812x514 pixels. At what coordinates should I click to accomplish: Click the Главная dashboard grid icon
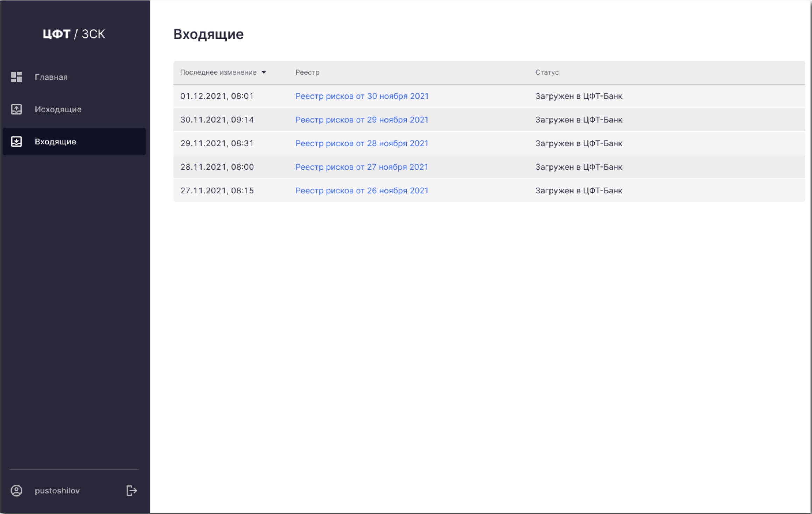pyautogui.click(x=16, y=77)
